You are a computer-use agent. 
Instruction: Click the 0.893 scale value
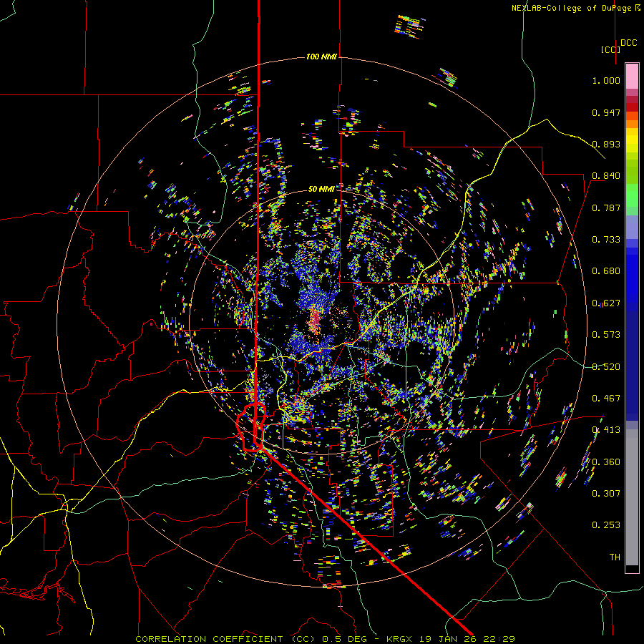(606, 144)
